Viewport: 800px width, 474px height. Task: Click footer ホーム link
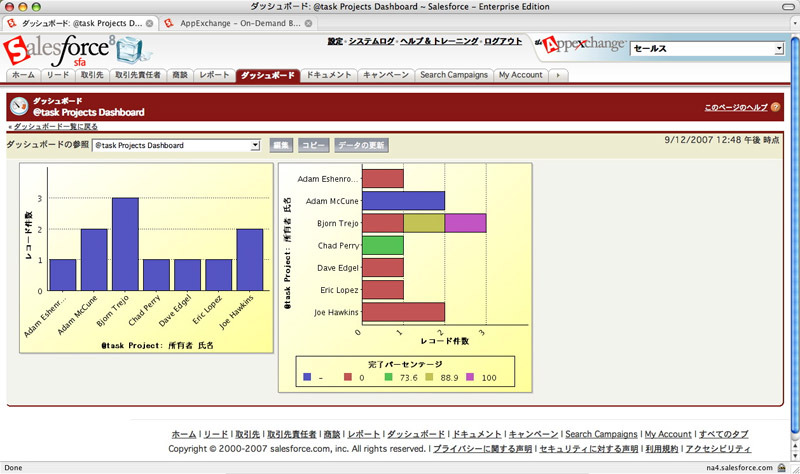coord(184,434)
